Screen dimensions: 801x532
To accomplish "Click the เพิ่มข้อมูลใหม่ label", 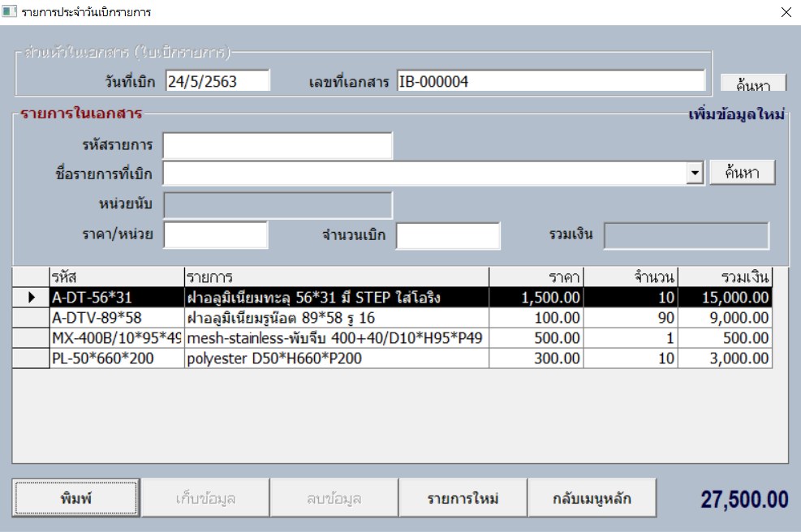I will click(736, 114).
